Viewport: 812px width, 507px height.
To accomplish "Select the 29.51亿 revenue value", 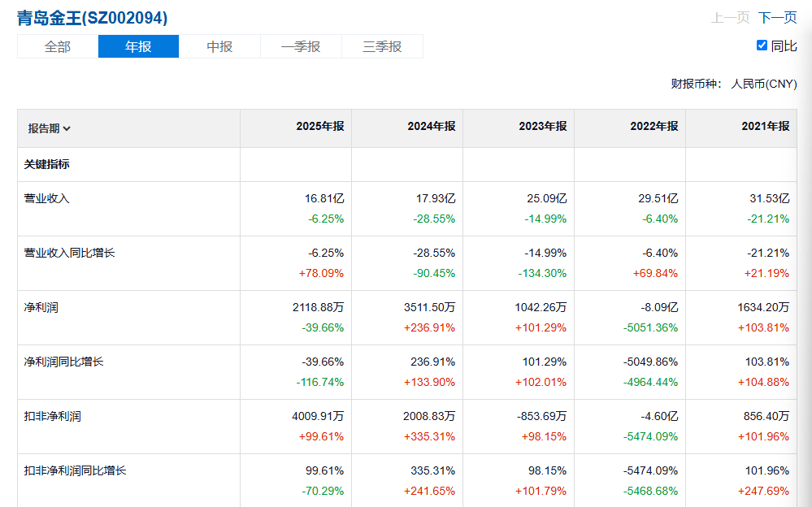I will 658,198.
